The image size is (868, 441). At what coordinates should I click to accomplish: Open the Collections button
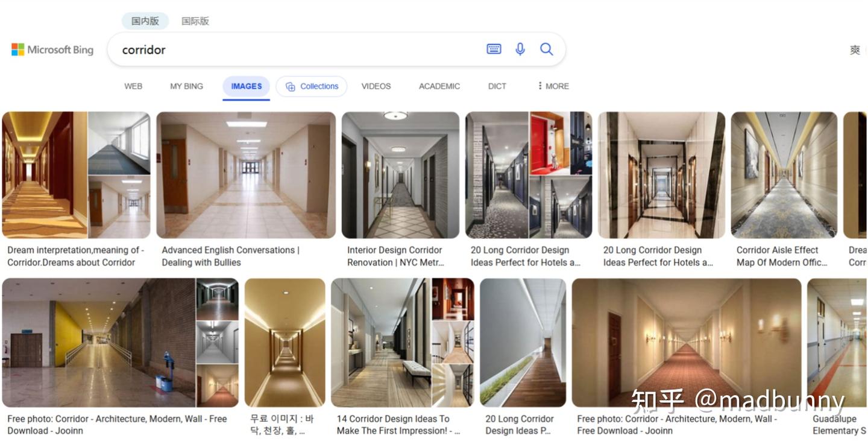click(312, 86)
